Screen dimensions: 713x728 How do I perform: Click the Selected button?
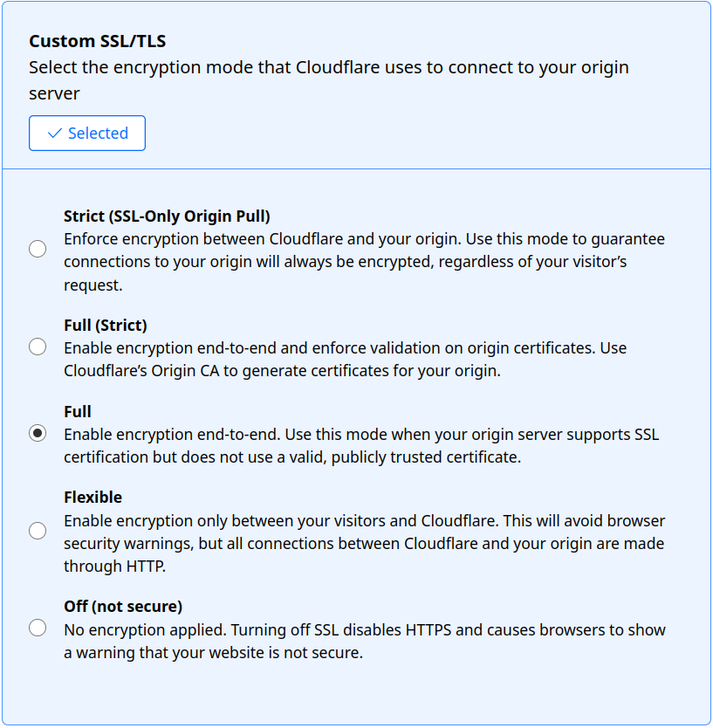click(86, 133)
